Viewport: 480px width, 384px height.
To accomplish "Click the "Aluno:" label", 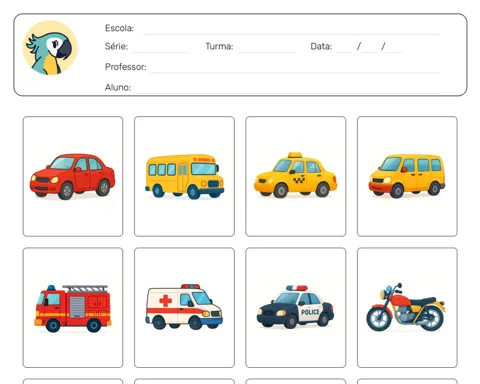I will (x=118, y=87).
